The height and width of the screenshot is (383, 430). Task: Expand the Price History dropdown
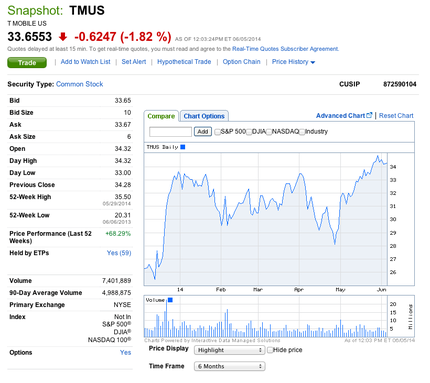(x=293, y=62)
